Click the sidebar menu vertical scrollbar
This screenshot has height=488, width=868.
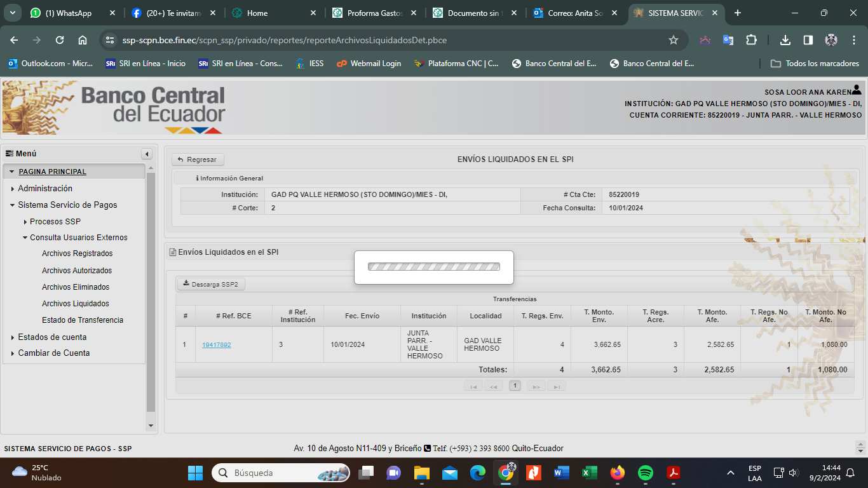coord(151,292)
